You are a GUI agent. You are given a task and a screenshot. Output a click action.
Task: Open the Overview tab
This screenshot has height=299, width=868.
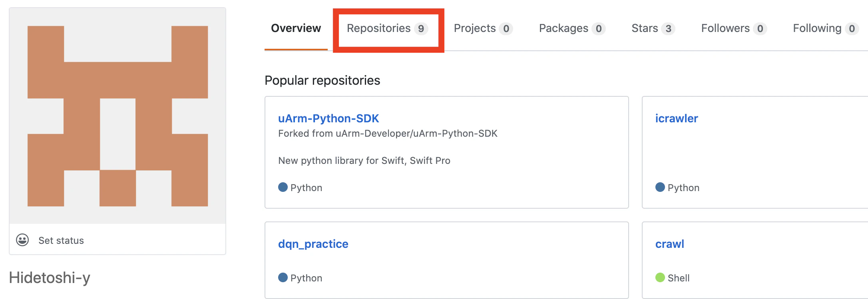(x=296, y=28)
